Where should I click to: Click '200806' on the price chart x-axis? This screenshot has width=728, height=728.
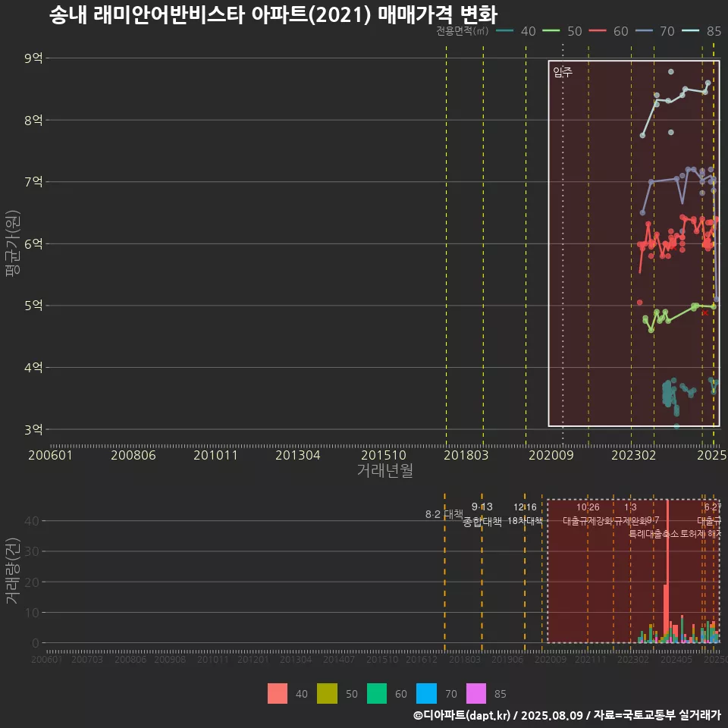click(x=133, y=455)
